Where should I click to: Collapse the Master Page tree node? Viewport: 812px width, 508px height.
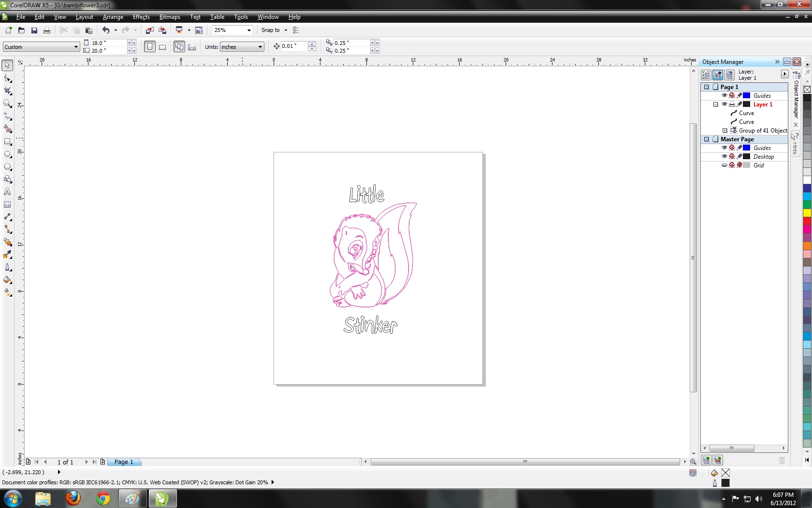tap(707, 139)
